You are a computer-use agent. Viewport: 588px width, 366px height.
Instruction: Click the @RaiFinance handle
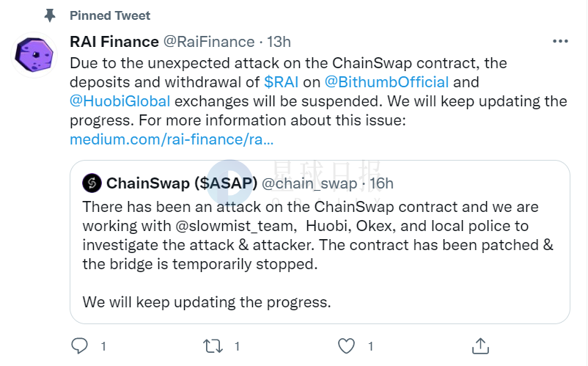(x=209, y=42)
